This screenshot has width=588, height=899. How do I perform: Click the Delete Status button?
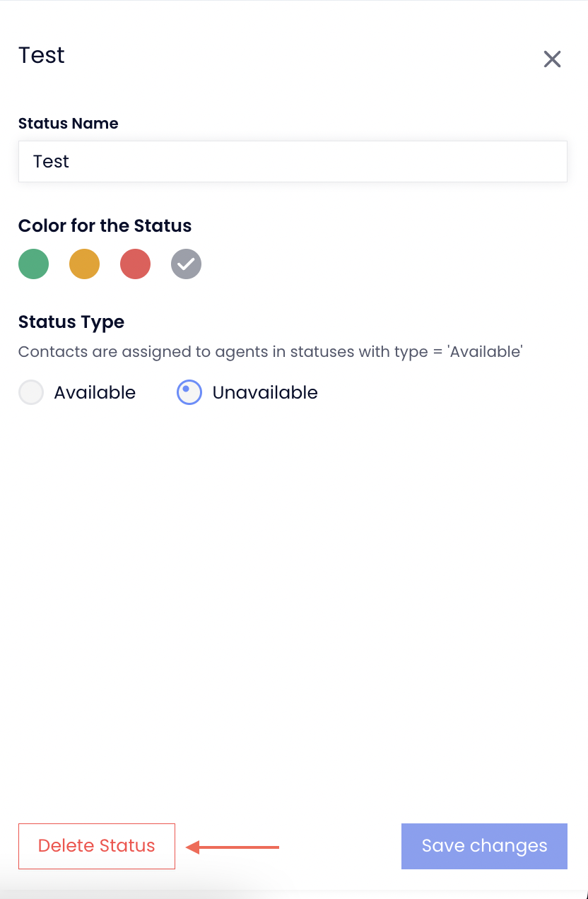[97, 846]
